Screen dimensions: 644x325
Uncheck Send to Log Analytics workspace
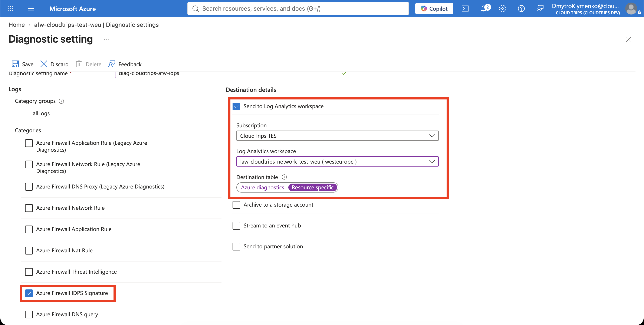(236, 106)
